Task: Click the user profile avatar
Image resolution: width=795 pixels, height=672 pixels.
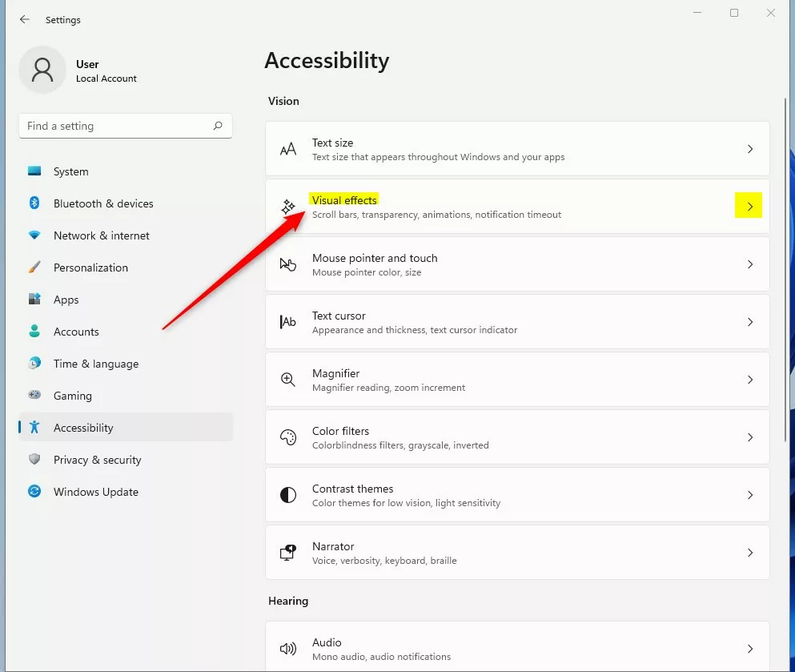Action: [x=42, y=70]
